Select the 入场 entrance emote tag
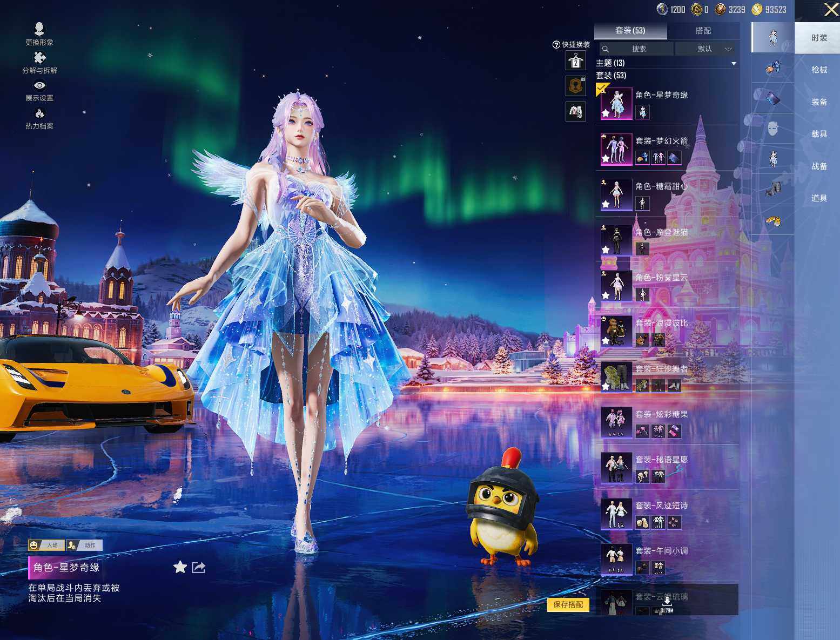 point(46,545)
